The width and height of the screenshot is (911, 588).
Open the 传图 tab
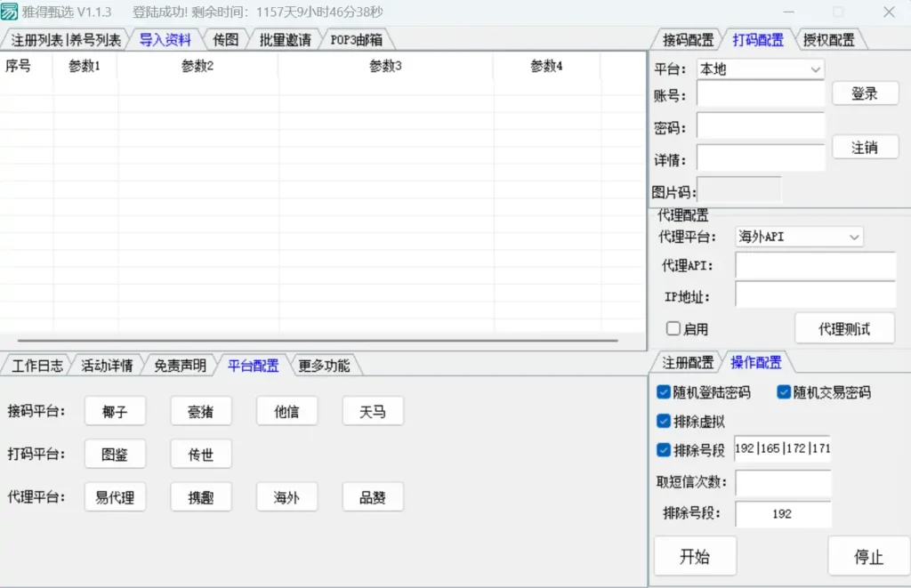(225, 40)
